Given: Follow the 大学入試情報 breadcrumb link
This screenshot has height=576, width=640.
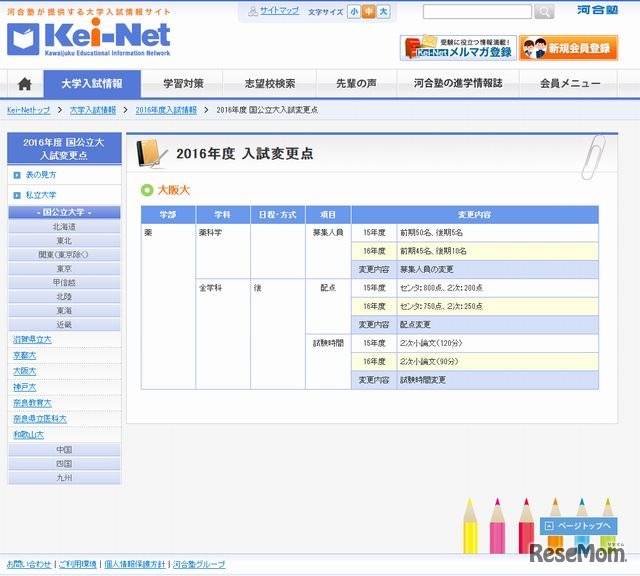Looking at the screenshot, I should coord(93,110).
